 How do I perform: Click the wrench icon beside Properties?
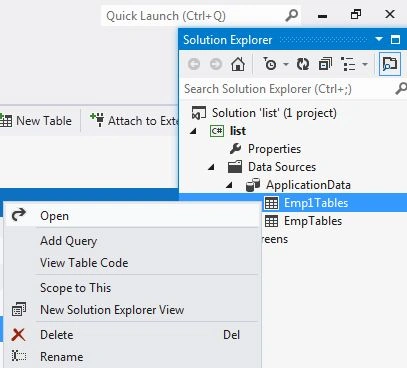[235, 148]
